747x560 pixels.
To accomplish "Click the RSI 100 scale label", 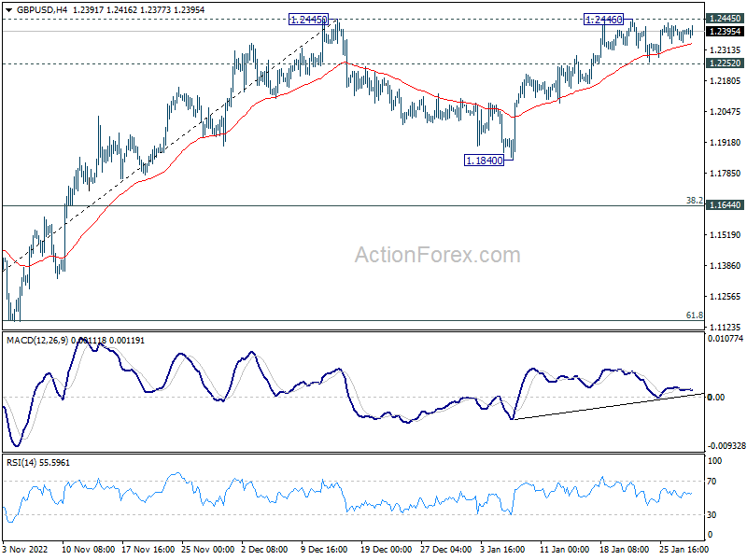I will click(x=715, y=460).
